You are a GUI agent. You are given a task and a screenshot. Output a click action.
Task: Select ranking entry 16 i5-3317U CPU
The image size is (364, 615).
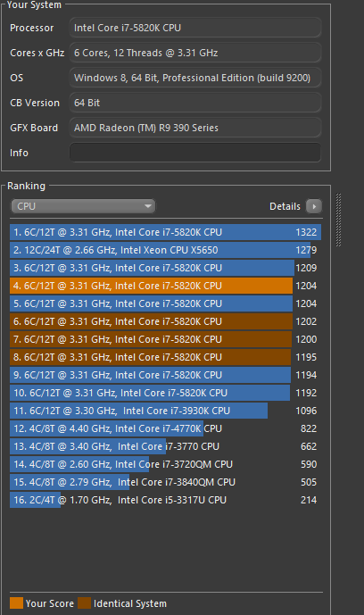(x=165, y=500)
